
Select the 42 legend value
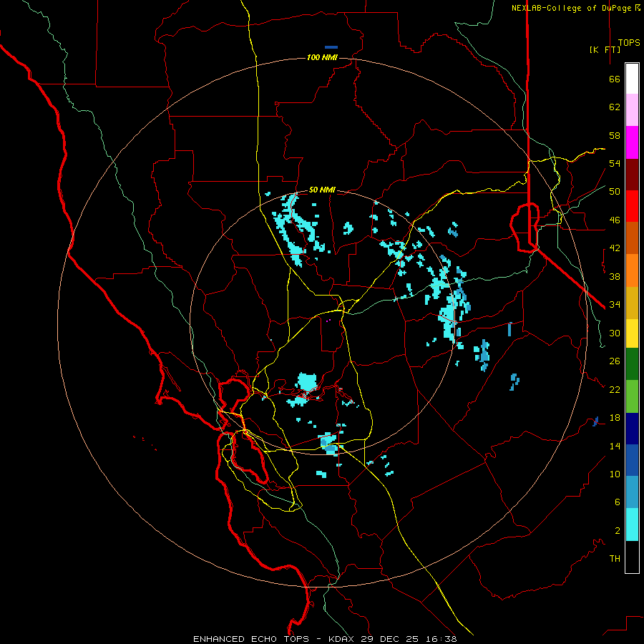(x=615, y=248)
